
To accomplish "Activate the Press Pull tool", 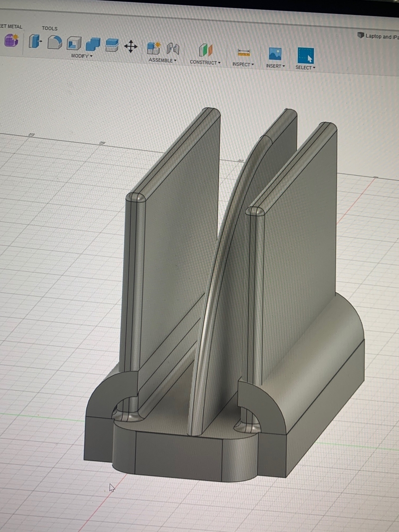I will [35, 41].
